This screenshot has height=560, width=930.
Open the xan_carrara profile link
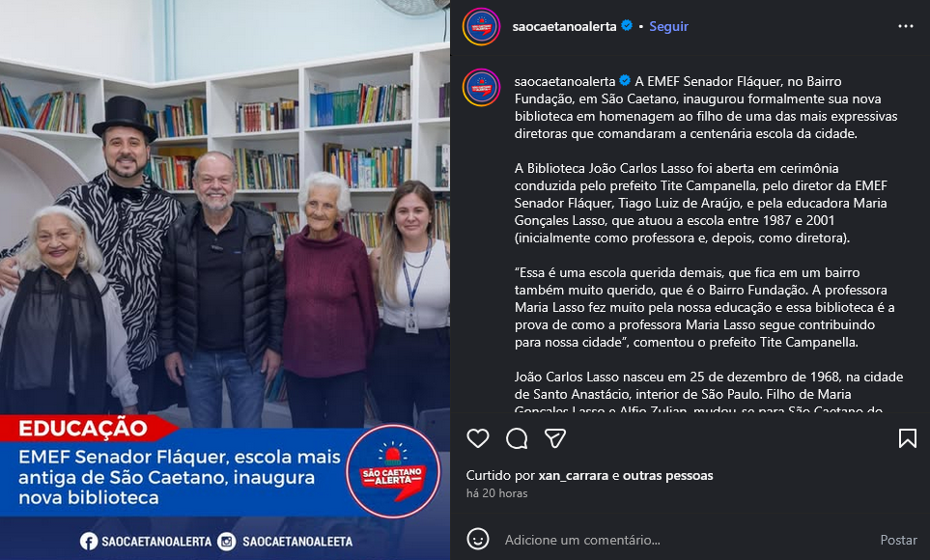[574, 475]
